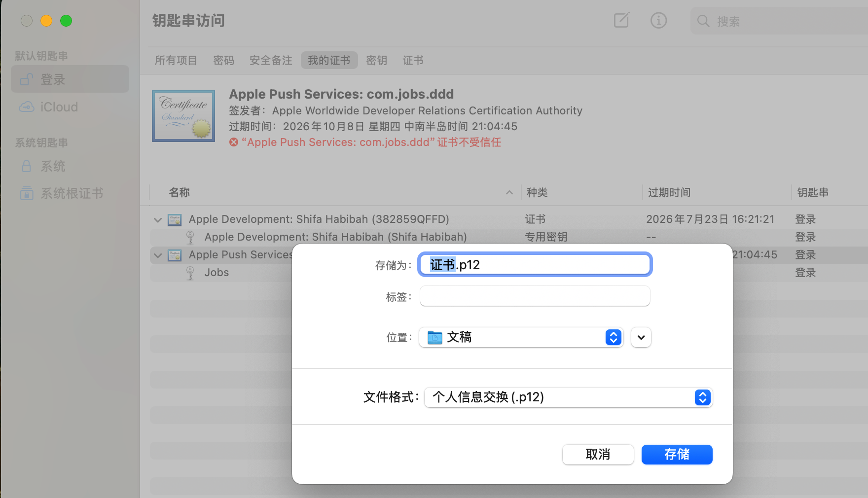The height and width of the screenshot is (498, 868).
Task: Select the Jobs key row
Action: pos(217,273)
